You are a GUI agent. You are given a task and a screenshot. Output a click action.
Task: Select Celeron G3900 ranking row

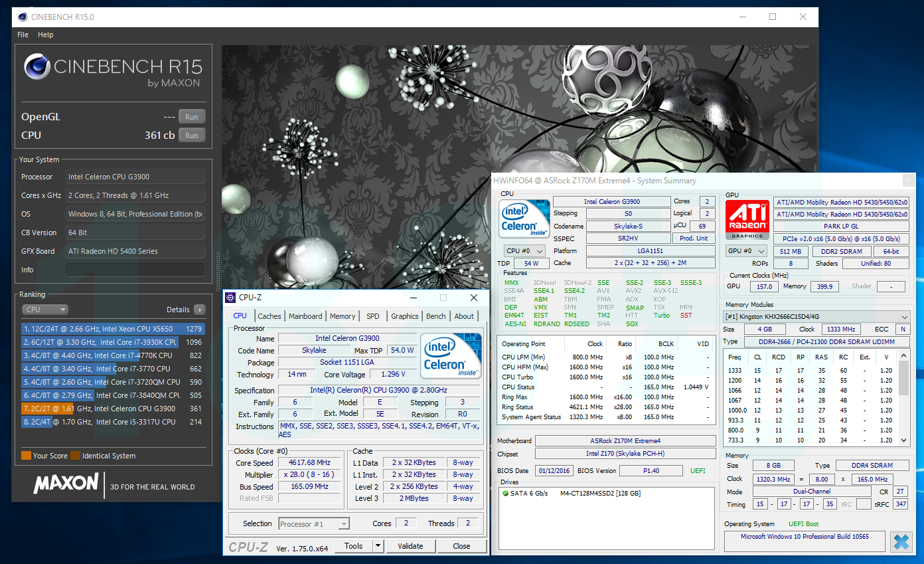tap(113, 409)
